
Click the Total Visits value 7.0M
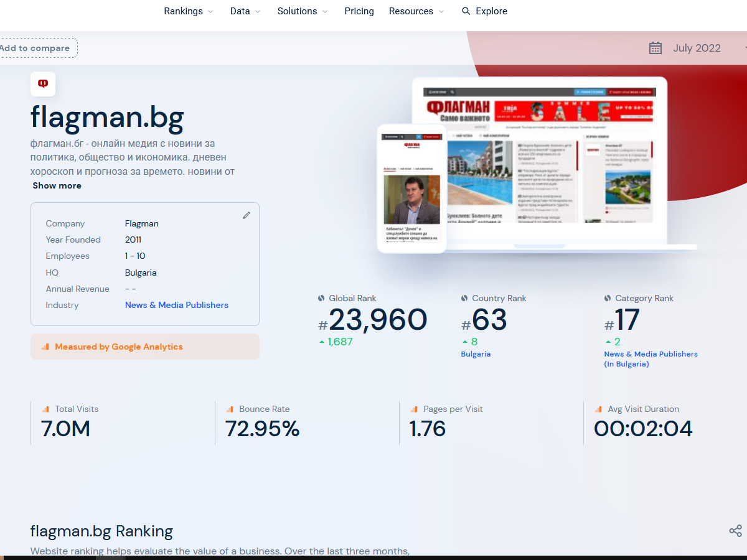point(65,429)
